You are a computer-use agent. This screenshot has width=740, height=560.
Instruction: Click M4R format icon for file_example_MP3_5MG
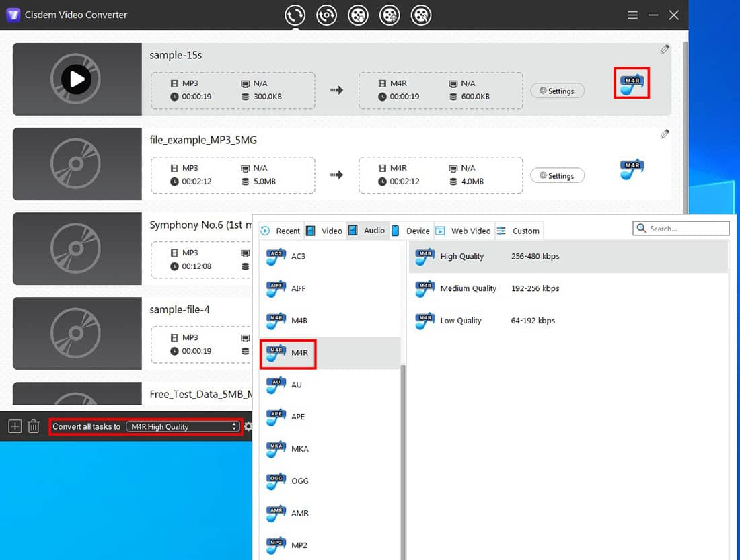pos(632,169)
